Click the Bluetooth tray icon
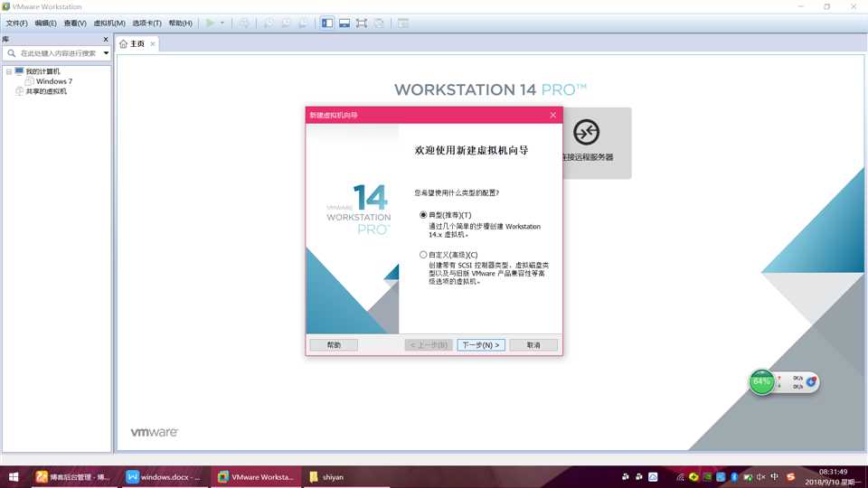Screen dimensions: 868x488 734,477
